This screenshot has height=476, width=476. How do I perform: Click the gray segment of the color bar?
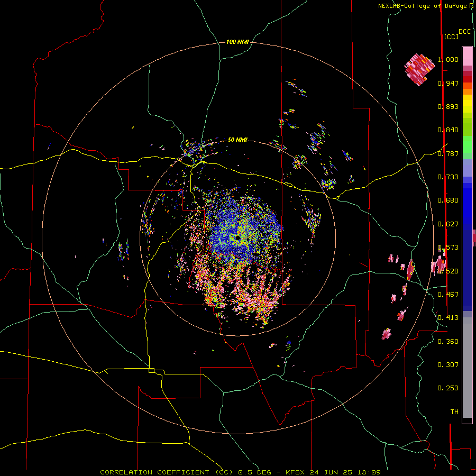(467, 368)
